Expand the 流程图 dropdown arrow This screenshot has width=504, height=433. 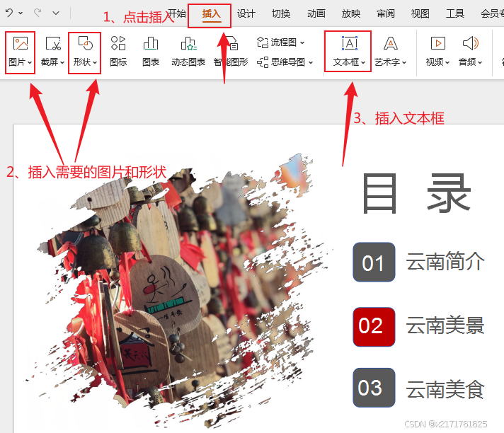[302, 42]
